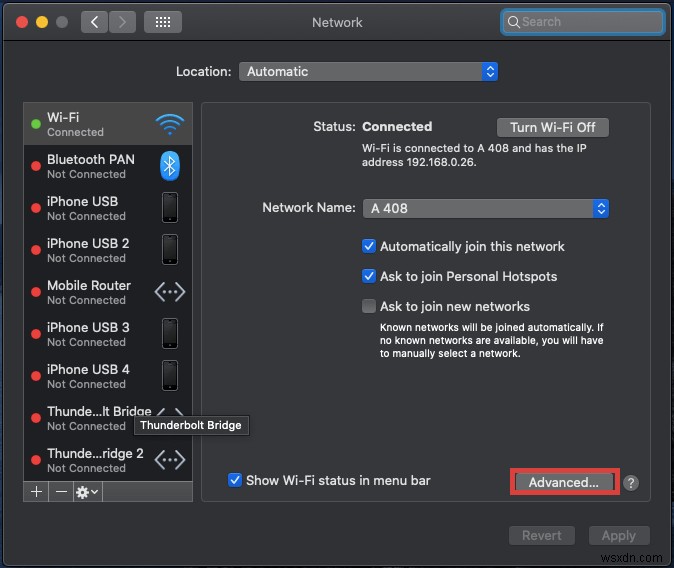This screenshot has width=674, height=568.
Task: Select Thunderbolt Bridge 2 service
Action: (x=95, y=460)
